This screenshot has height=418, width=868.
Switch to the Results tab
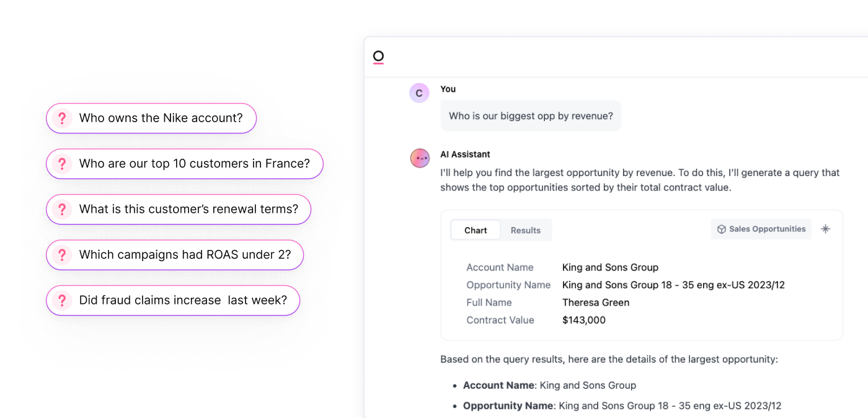pos(525,230)
